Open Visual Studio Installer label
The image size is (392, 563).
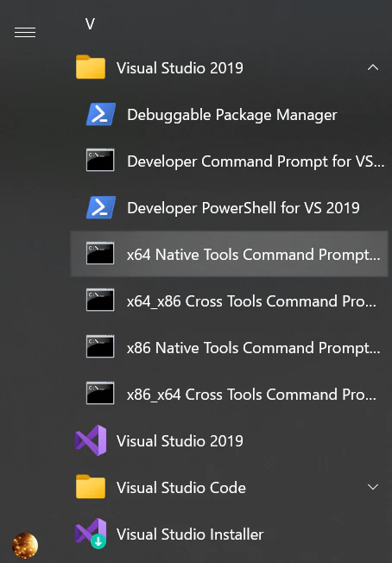[190, 535]
